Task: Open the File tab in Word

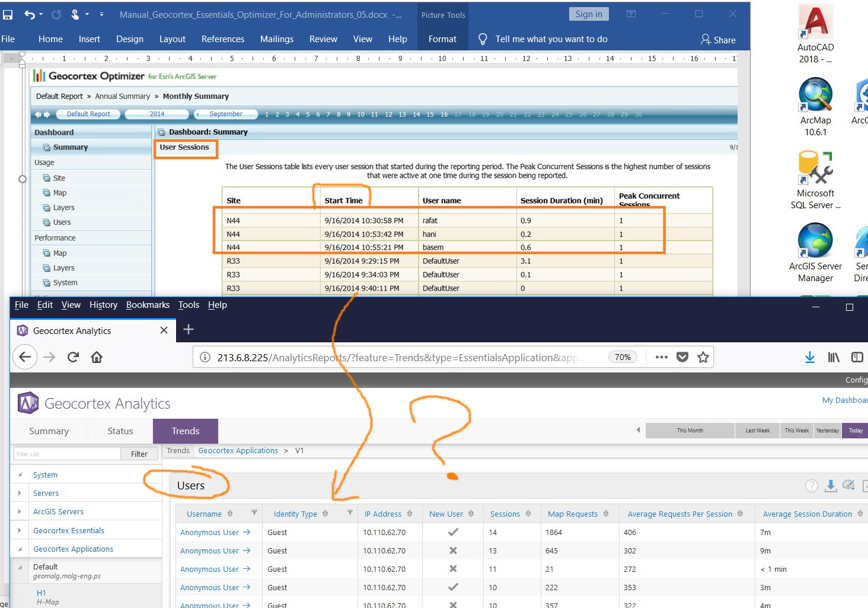Action: pyautogui.click(x=8, y=39)
